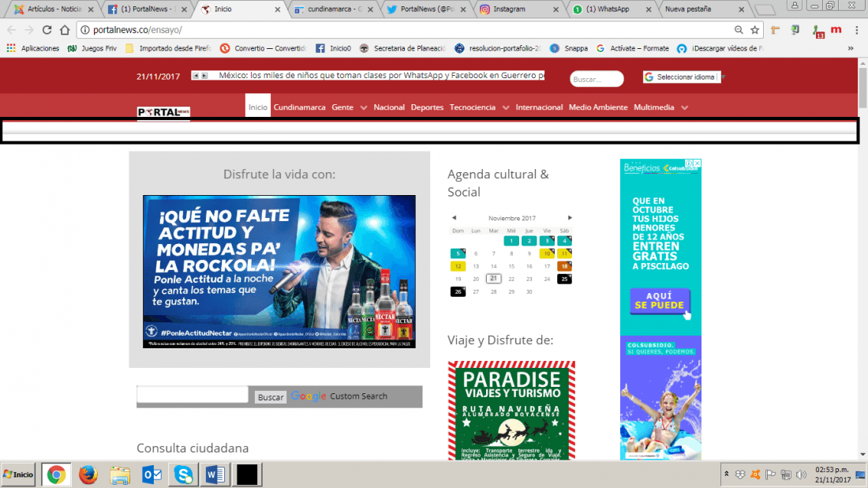868x488 pixels.
Task: Click the page vertical scrollbar thumb
Action: point(862,88)
